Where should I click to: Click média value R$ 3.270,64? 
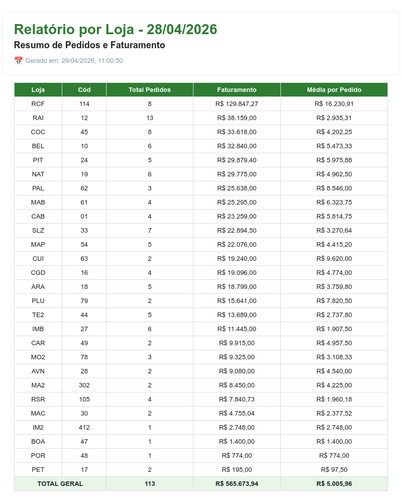(x=334, y=230)
